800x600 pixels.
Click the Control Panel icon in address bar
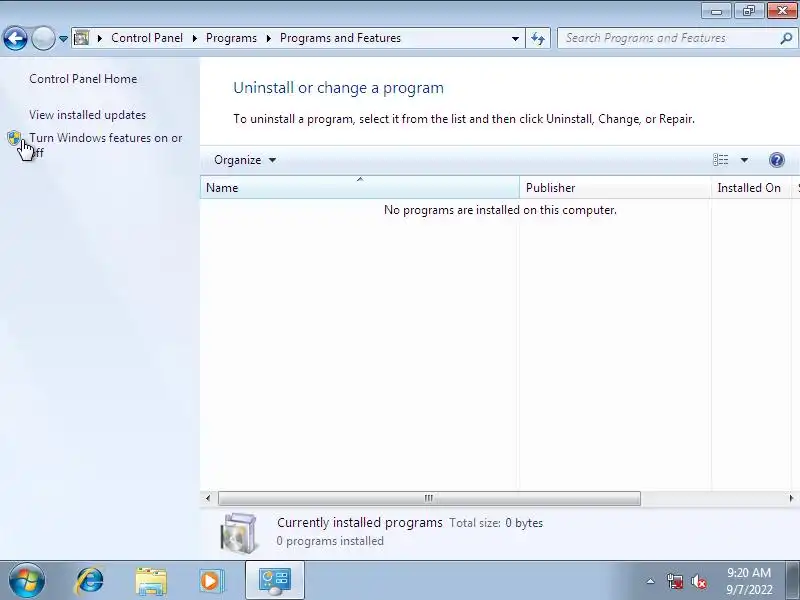click(x=81, y=38)
